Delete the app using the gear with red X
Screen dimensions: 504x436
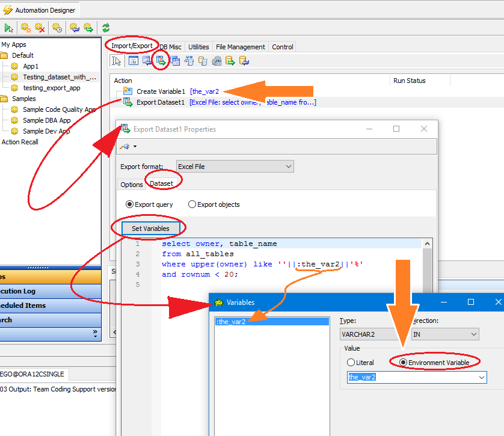(40, 28)
